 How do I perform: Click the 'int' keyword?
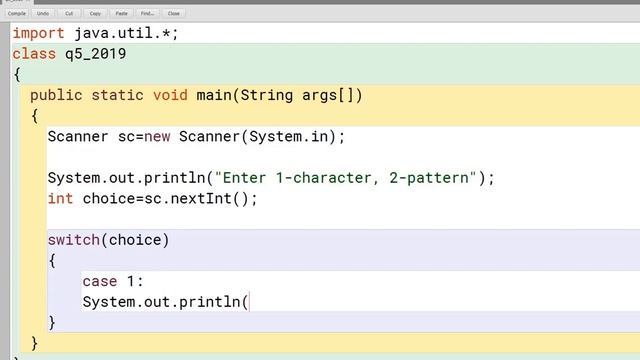pyautogui.click(x=60, y=199)
